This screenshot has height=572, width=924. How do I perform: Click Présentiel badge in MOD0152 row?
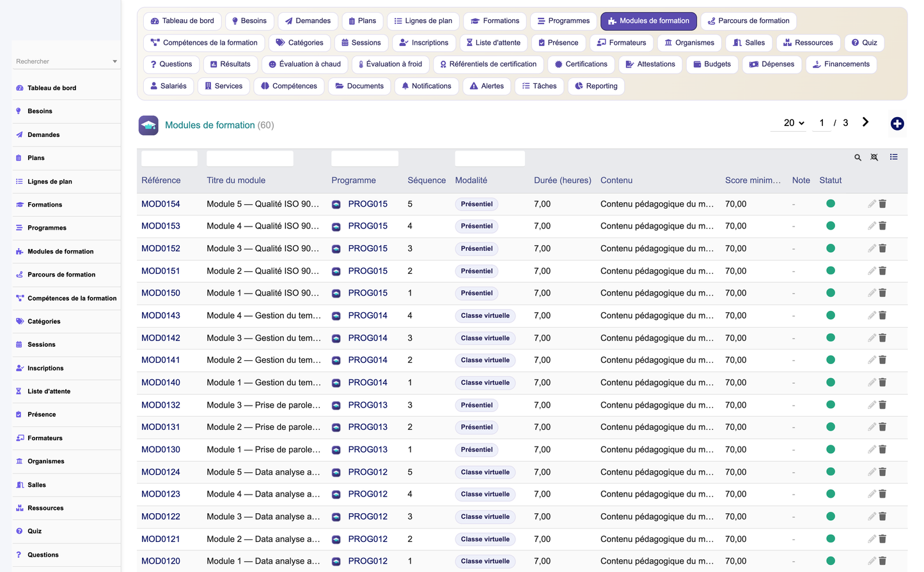tap(476, 248)
